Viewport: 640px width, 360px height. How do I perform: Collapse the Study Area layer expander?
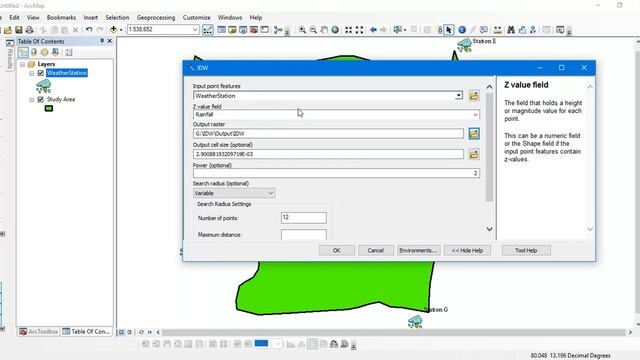pyautogui.click(x=31, y=99)
